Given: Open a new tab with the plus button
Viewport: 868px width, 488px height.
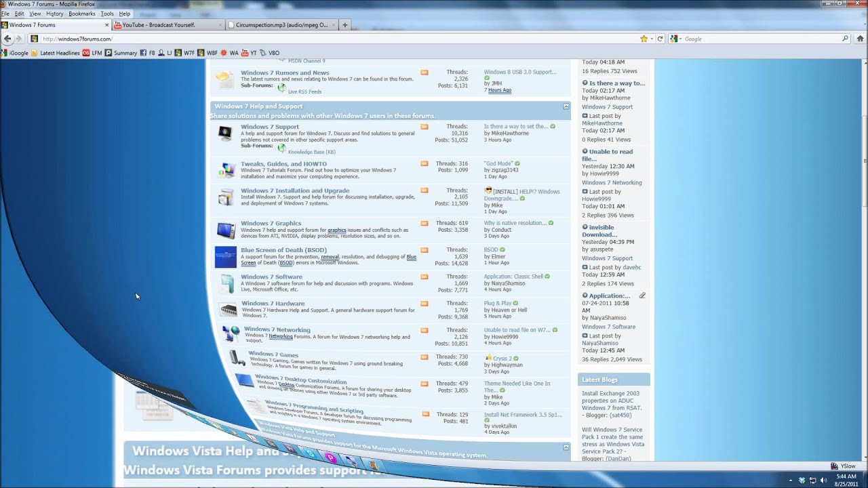Looking at the screenshot, I should tap(344, 25).
